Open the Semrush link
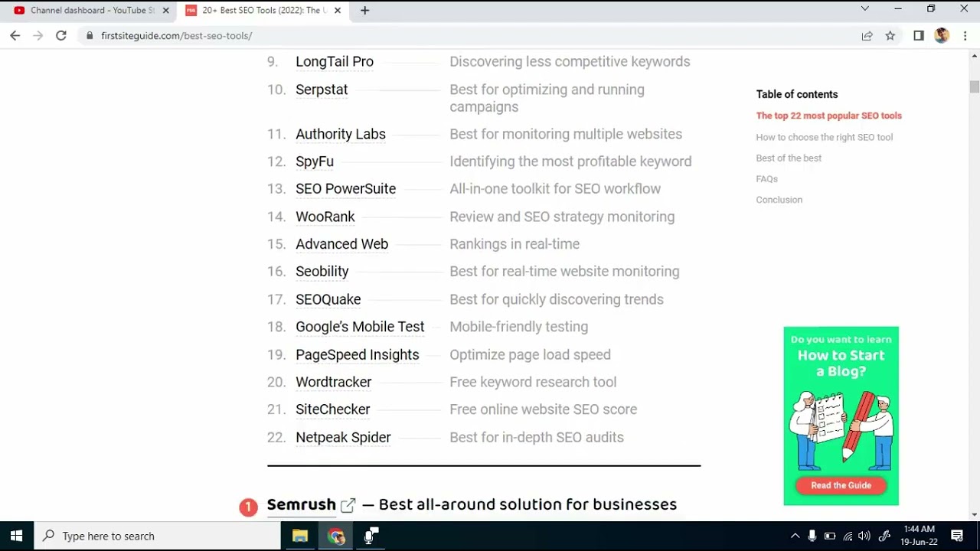Viewport: 980px width, 551px height. (302, 504)
